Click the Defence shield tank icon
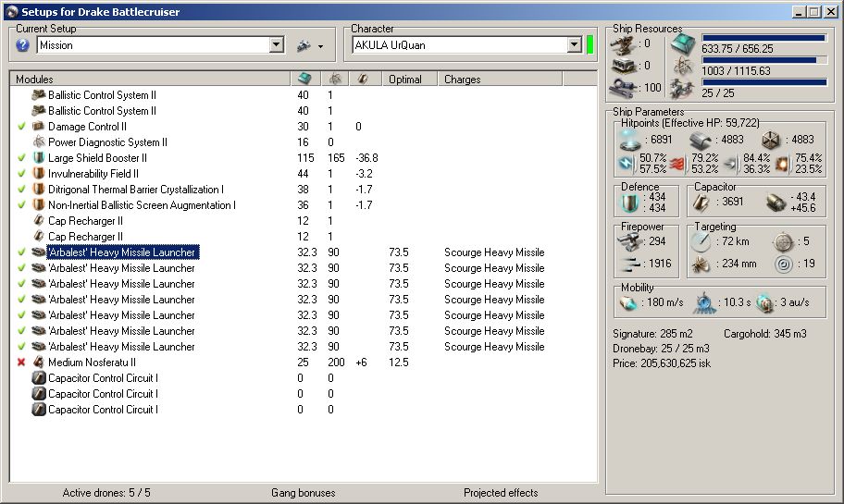The image size is (844, 504). [x=629, y=203]
